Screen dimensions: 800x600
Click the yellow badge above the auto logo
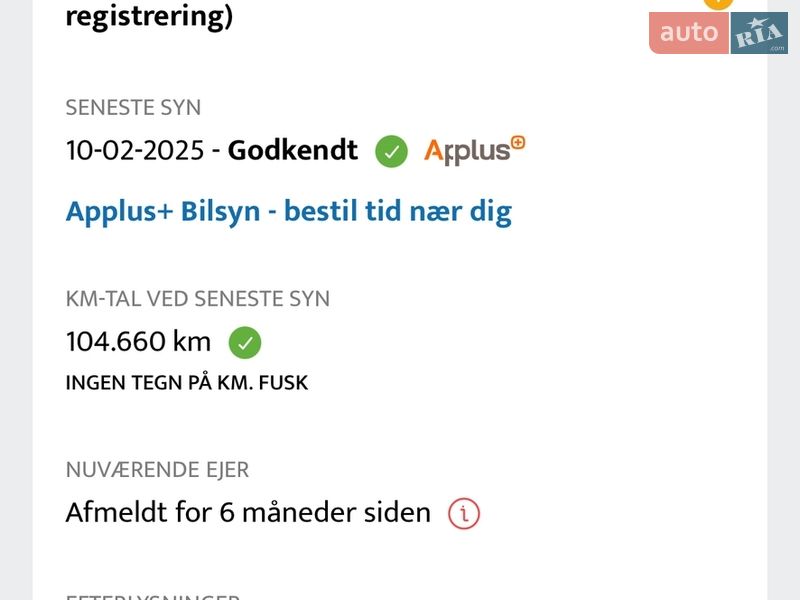point(718,4)
